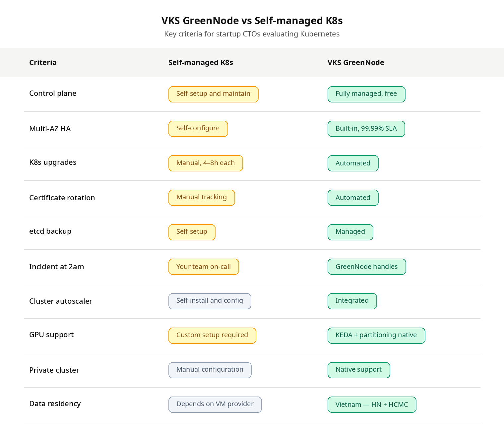The width and height of the screenshot is (504, 435).
Task: Select the 'Manual configuration' badge
Action: pyautogui.click(x=210, y=370)
